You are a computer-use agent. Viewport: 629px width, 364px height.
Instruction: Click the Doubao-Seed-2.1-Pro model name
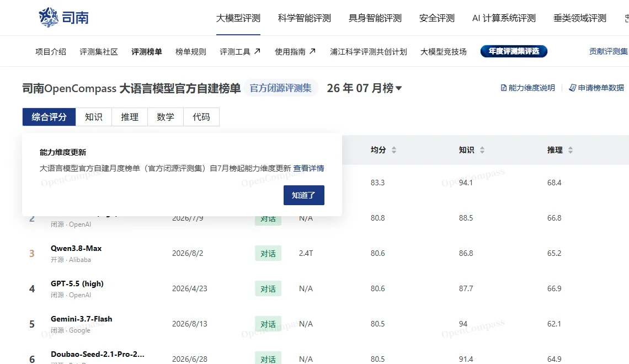[x=98, y=354]
